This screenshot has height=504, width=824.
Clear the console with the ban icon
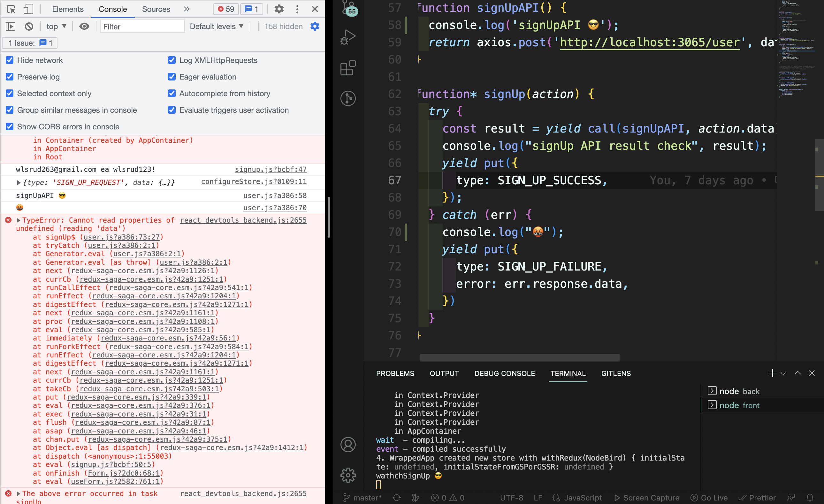[x=29, y=27]
